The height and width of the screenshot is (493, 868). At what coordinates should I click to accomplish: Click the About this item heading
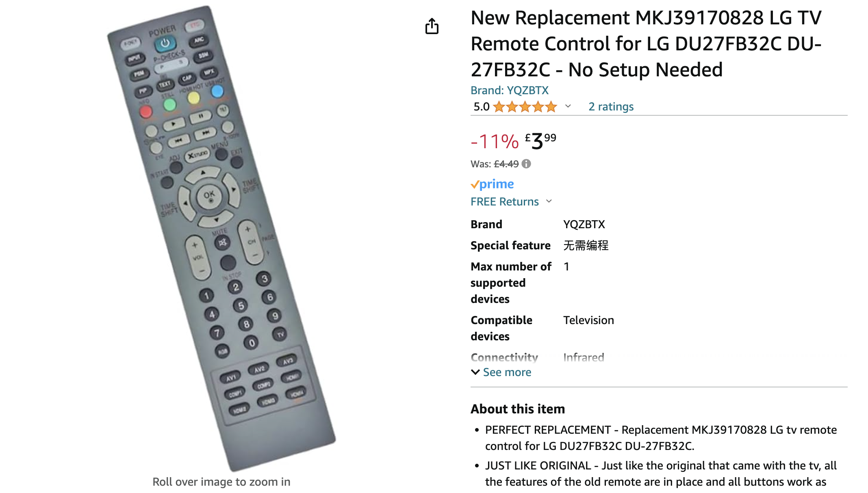[x=518, y=409]
